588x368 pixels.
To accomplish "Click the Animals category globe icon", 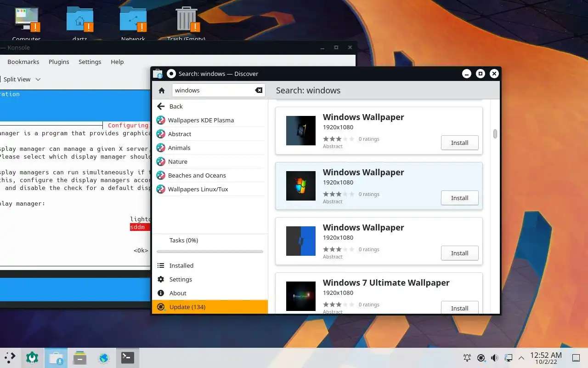I will (161, 148).
